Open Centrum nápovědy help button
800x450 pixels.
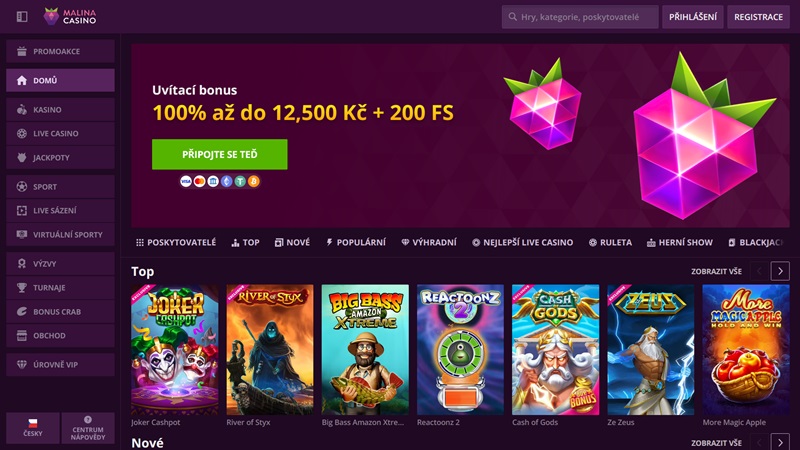88,428
